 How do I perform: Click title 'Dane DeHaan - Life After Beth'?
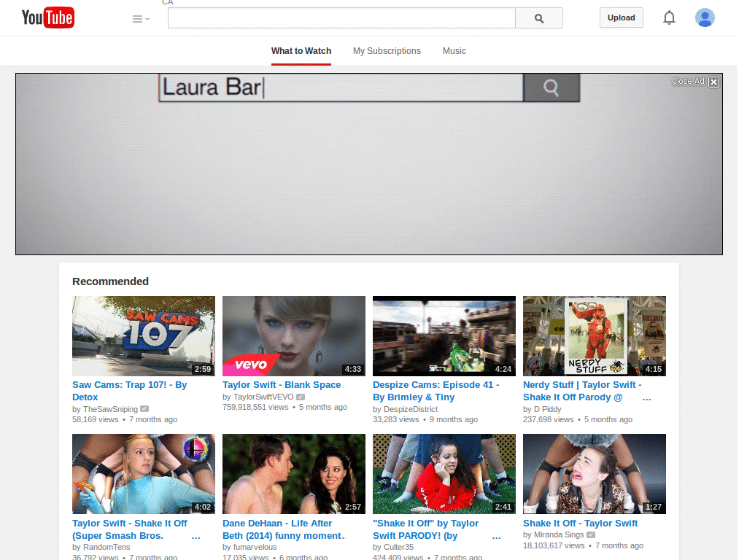(x=283, y=529)
